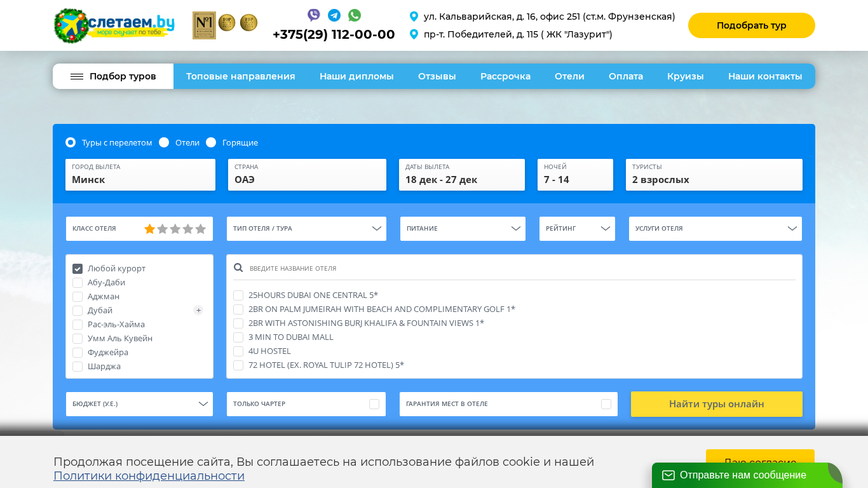Select Отели radio option
868x488 pixels.
(164, 142)
